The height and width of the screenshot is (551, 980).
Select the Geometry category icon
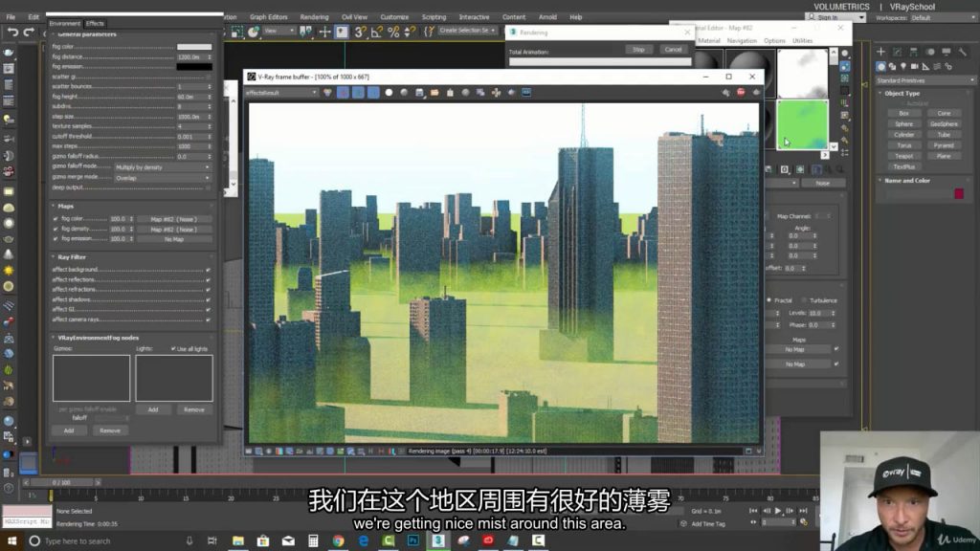click(x=880, y=66)
